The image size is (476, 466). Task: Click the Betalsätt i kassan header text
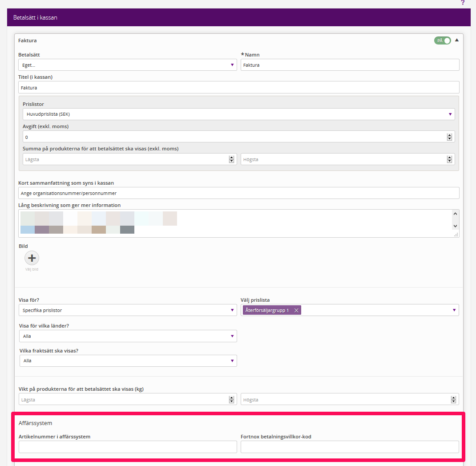coord(35,18)
